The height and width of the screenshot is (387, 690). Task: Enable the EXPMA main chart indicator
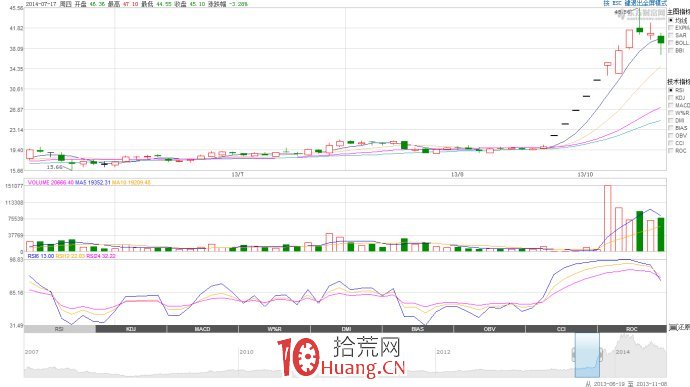[x=671, y=28]
